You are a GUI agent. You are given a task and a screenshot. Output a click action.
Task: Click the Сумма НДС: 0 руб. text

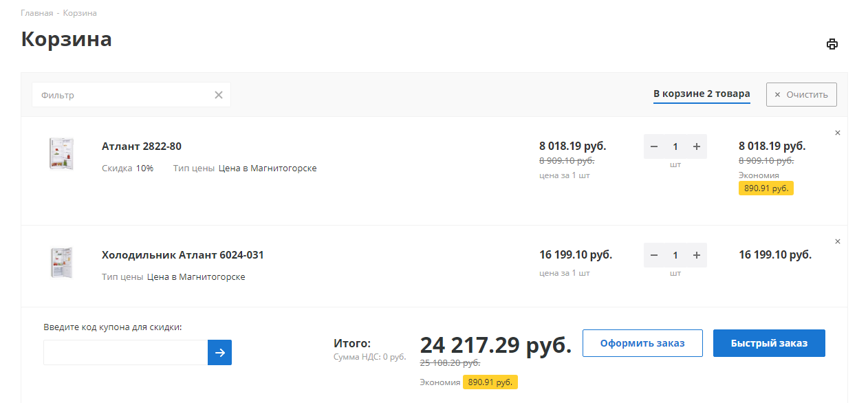(x=370, y=357)
